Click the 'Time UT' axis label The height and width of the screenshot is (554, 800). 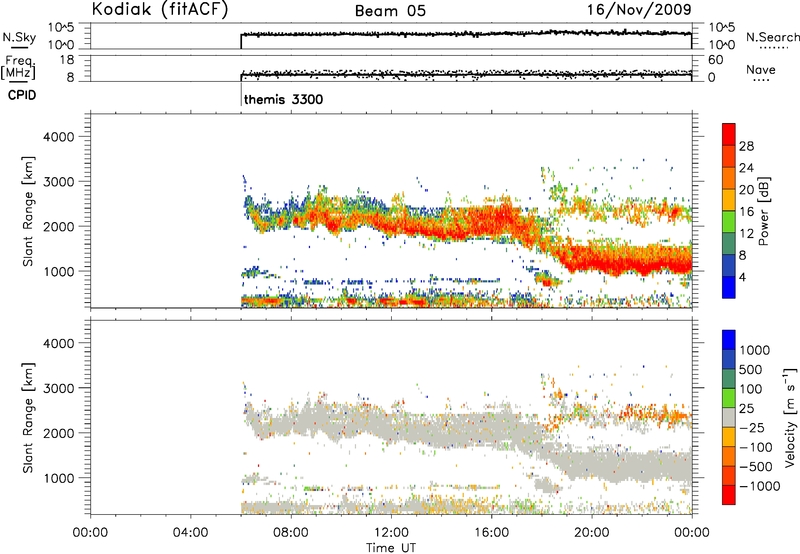pos(391,547)
